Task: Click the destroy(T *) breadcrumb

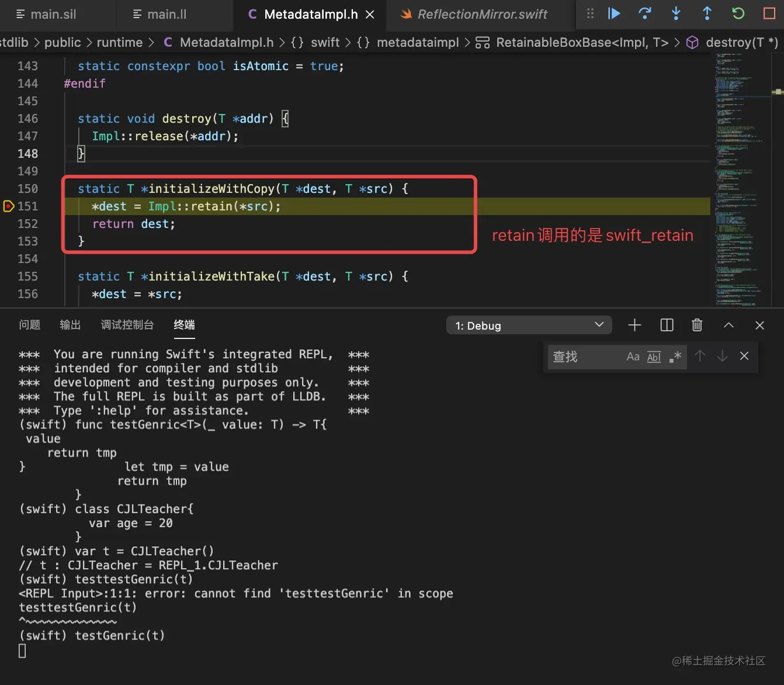Action: tap(732, 43)
